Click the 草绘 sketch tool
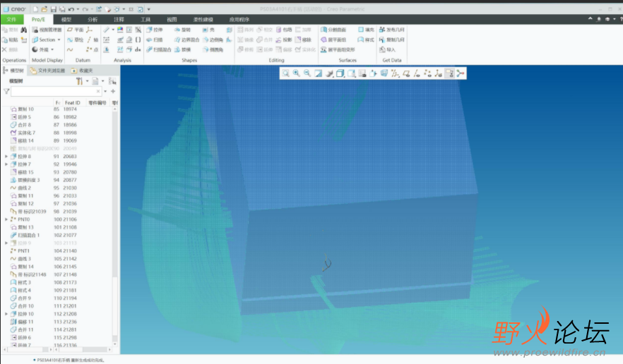Viewport: 623px width, 364px height. pyautogui.click(x=76, y=40)
